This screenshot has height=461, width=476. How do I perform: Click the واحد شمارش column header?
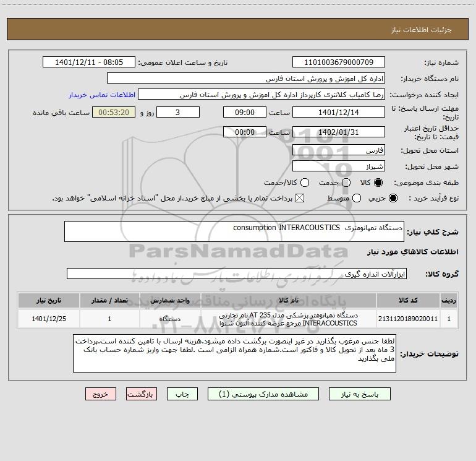pos(170,300)
